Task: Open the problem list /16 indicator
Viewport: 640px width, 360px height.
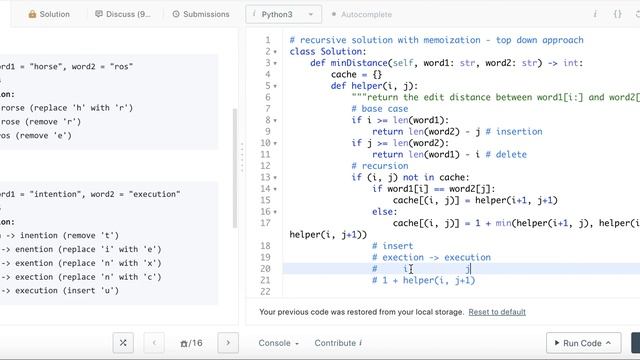Action: tap(191, 343)
